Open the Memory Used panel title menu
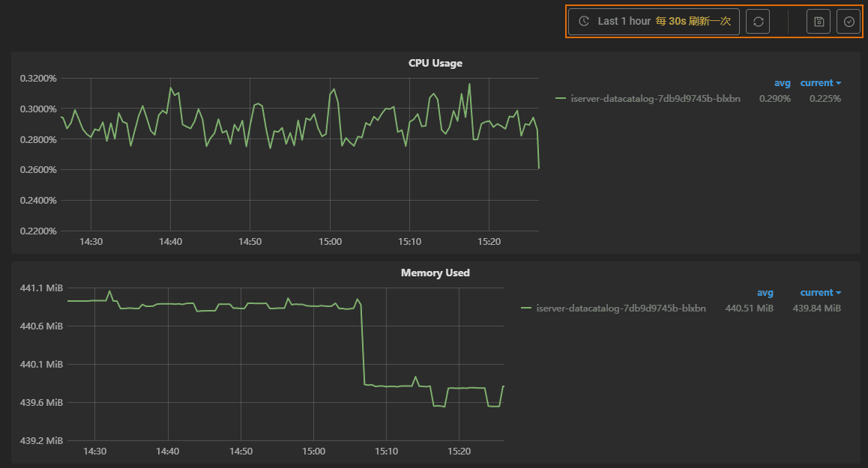 (435, 273)
